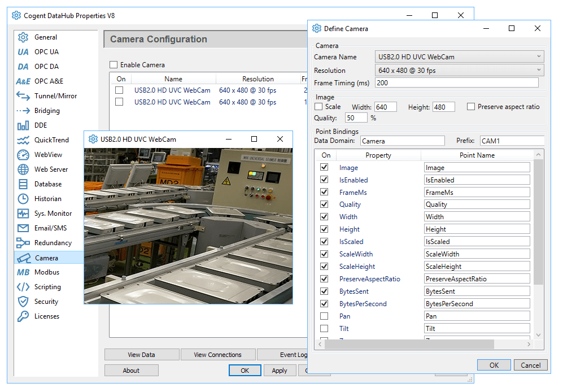The height and width of the screenshot is (392, 563).
Task: Open the Security shield icon
Action: (x=23, y=302)
